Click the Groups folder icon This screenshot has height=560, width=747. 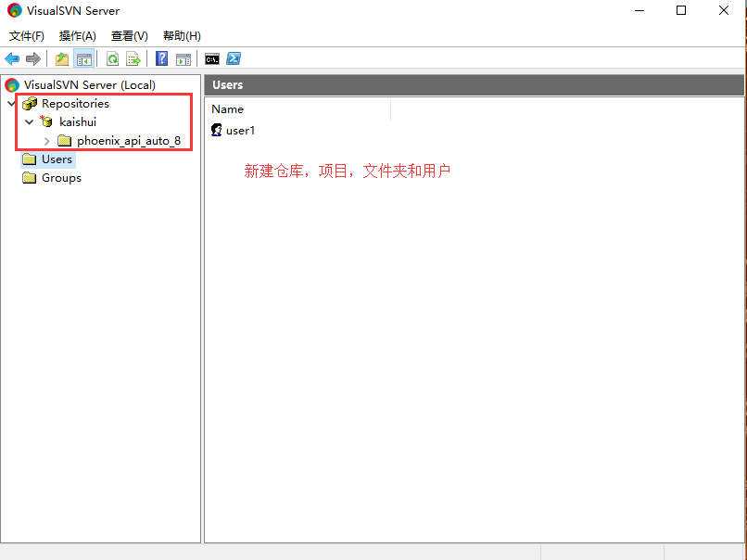tap(30, 178)
